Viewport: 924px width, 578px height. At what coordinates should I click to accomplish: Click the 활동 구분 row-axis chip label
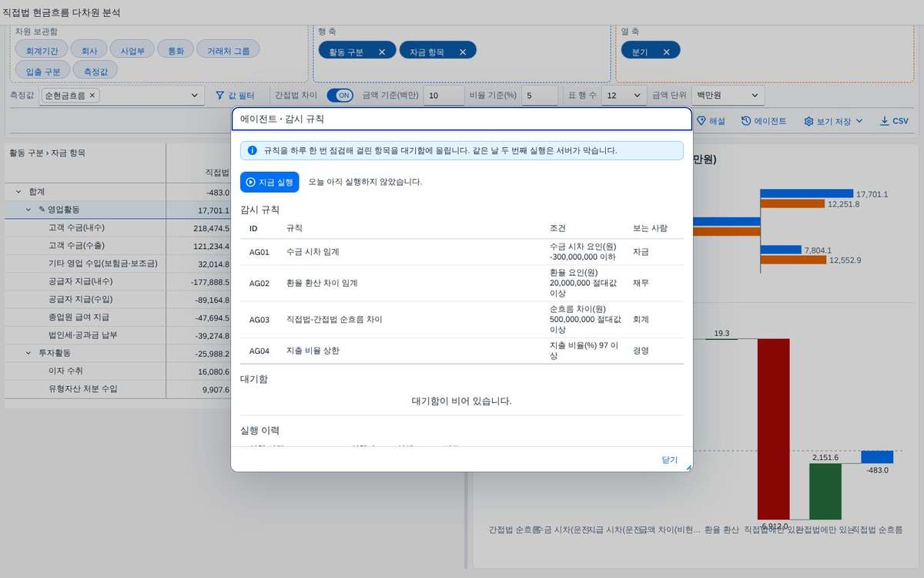346,52
